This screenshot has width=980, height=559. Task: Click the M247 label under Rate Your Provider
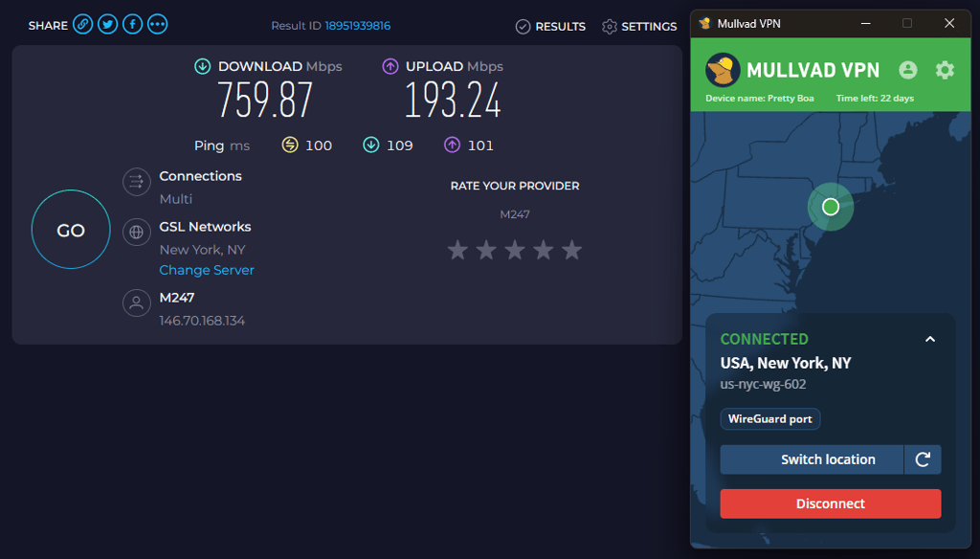[515, 214]
